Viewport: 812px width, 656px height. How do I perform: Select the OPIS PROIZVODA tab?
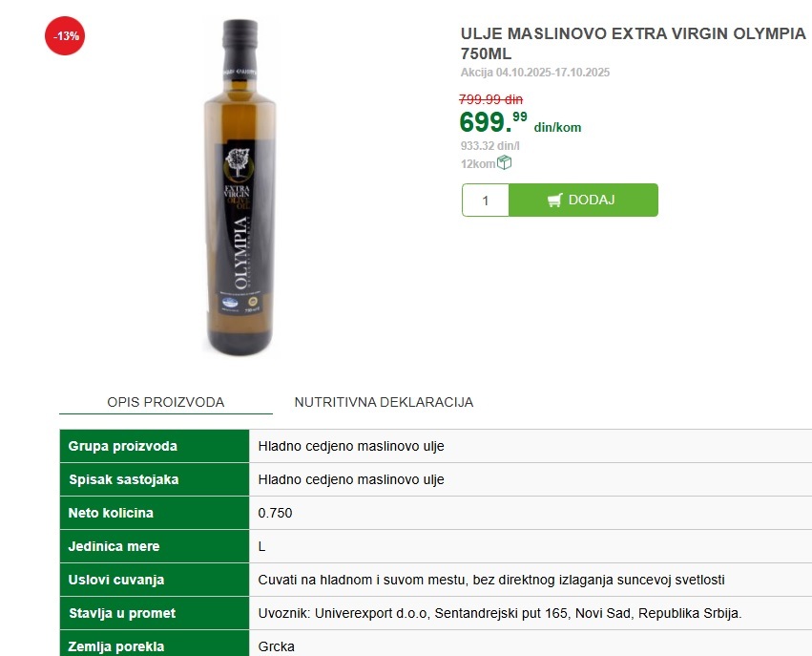click(166, 402)
